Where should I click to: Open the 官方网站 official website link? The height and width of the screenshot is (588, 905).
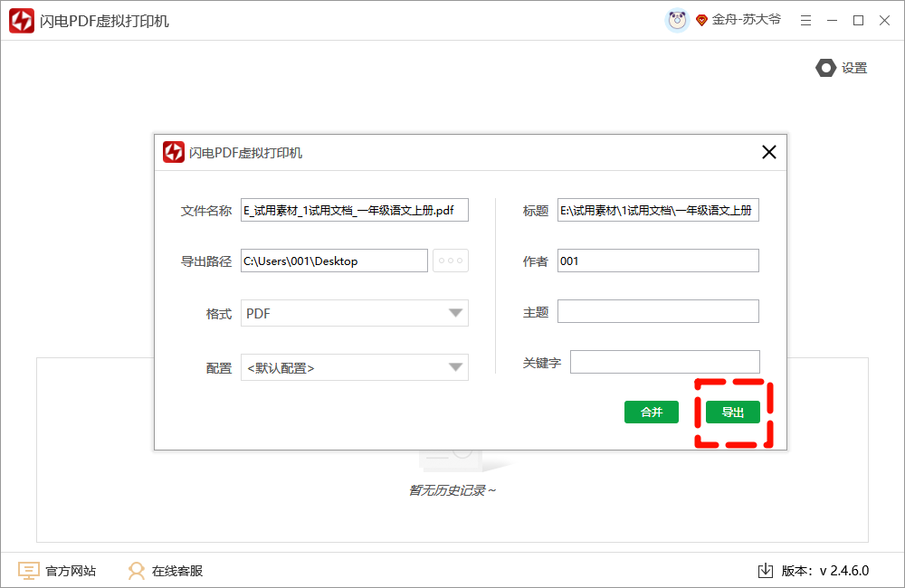click(x=57, y=571)
